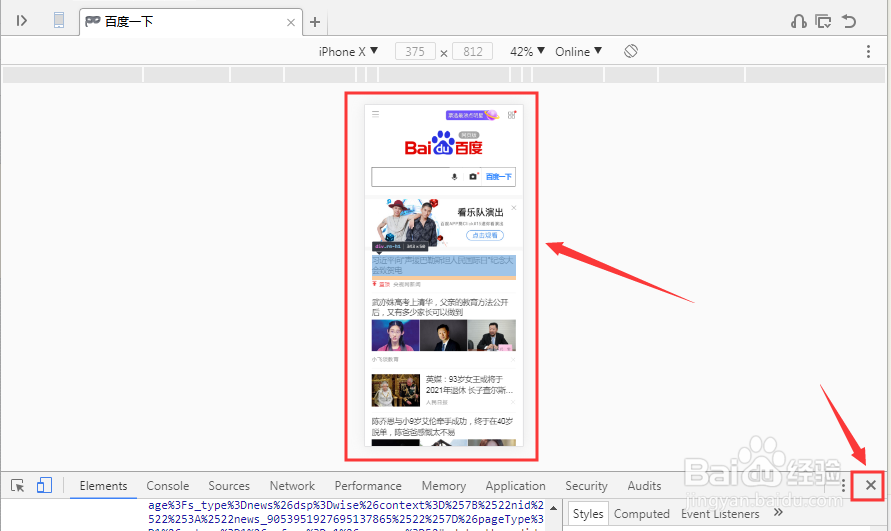Switch to the Memory tab
The height and width of the screenshot is (531, 891).
point(444,486)
